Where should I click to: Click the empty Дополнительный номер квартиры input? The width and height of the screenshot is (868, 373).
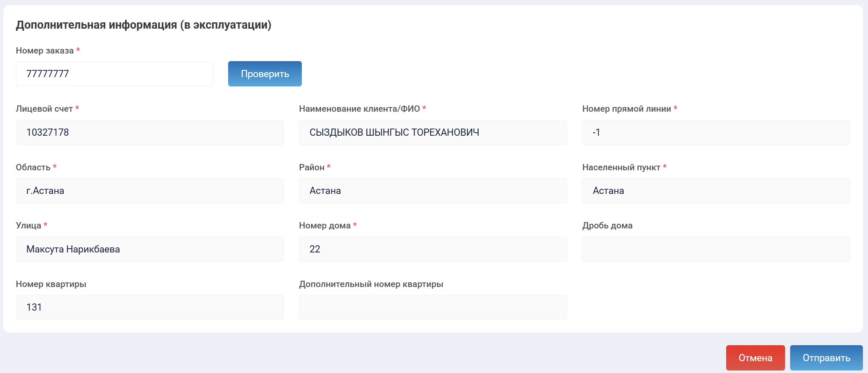coord(432,307)
